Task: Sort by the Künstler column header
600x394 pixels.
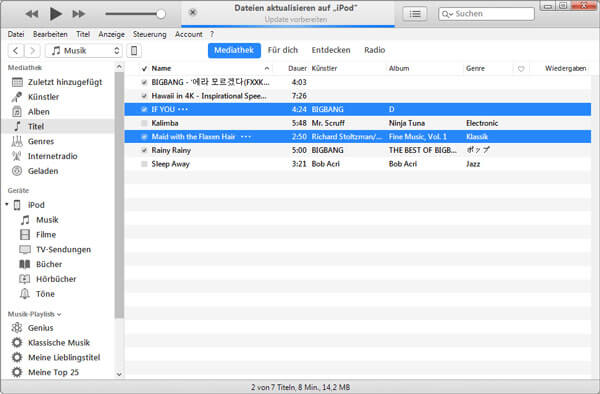Action: click(x=324, y=68)
